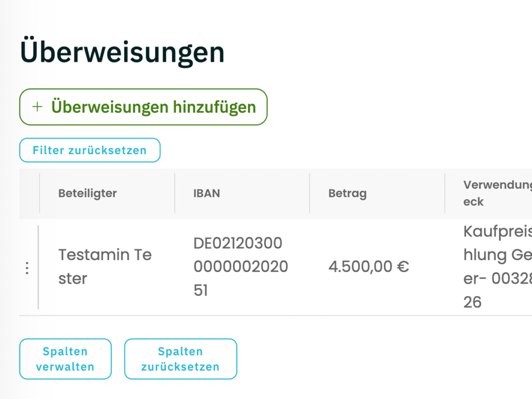Click the plus icon in the add button
This screenshot has width=532, height=399.
37,107
